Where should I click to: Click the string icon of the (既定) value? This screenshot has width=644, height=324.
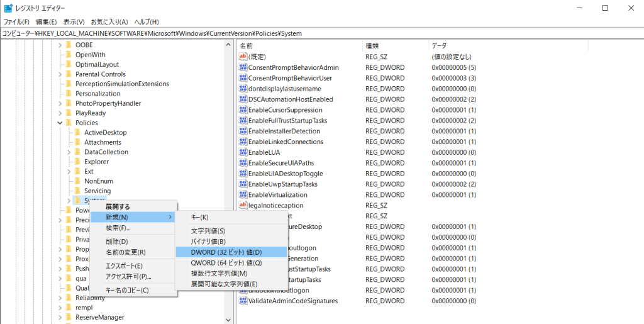tap(243, 57)
